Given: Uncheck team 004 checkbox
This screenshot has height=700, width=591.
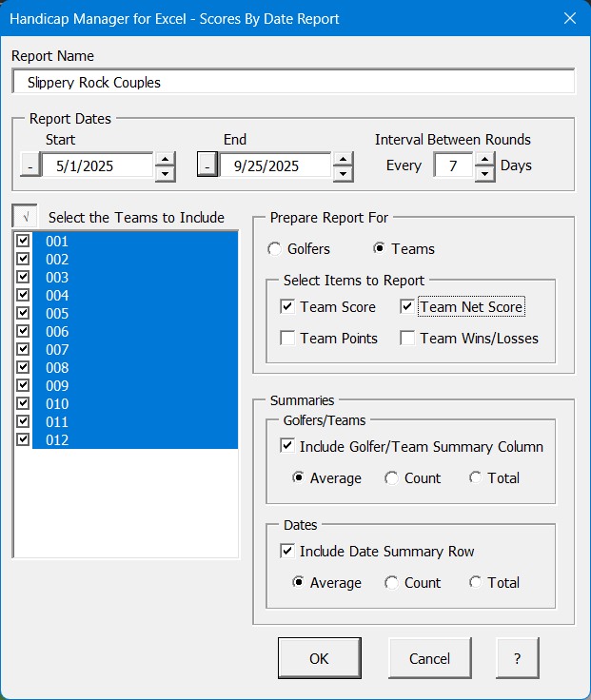Looking at the screenshot, I should coord(23,295).
